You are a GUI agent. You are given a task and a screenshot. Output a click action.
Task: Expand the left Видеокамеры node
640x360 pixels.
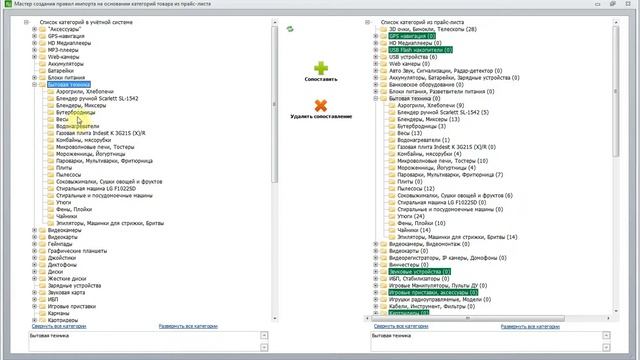[x=34, y=230]
